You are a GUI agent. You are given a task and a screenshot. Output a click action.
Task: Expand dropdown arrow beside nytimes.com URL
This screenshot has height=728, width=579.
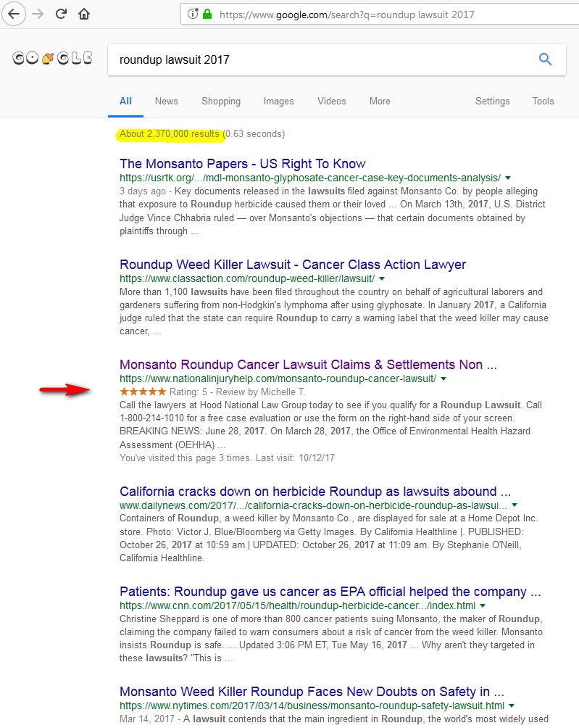[512, 706]
